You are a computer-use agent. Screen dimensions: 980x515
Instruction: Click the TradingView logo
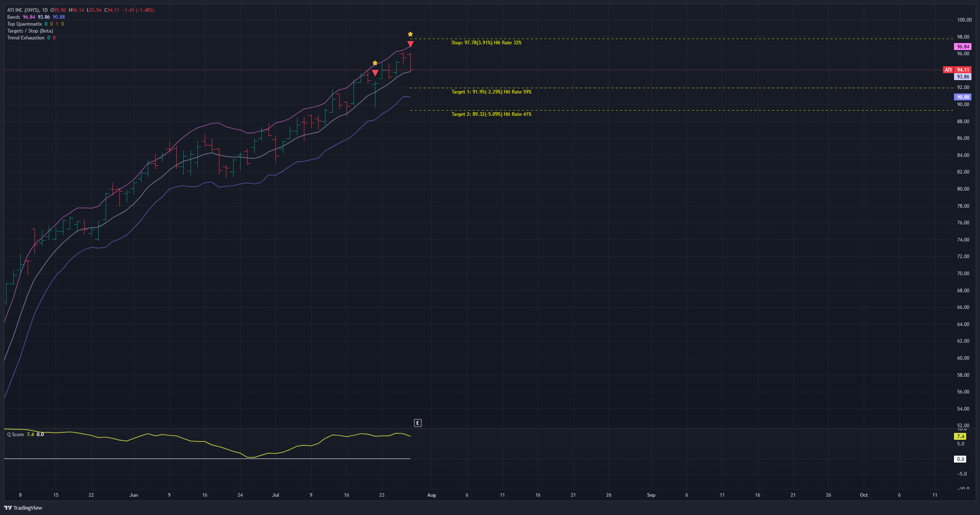23,508
